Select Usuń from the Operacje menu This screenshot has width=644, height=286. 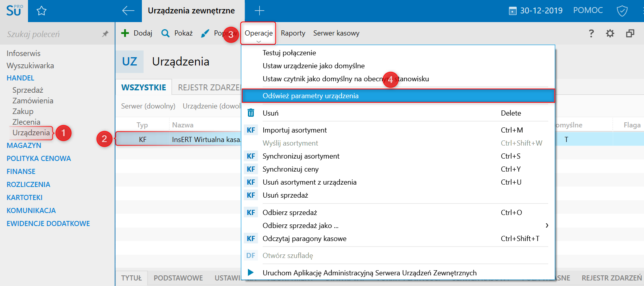[x=398, y=113]
